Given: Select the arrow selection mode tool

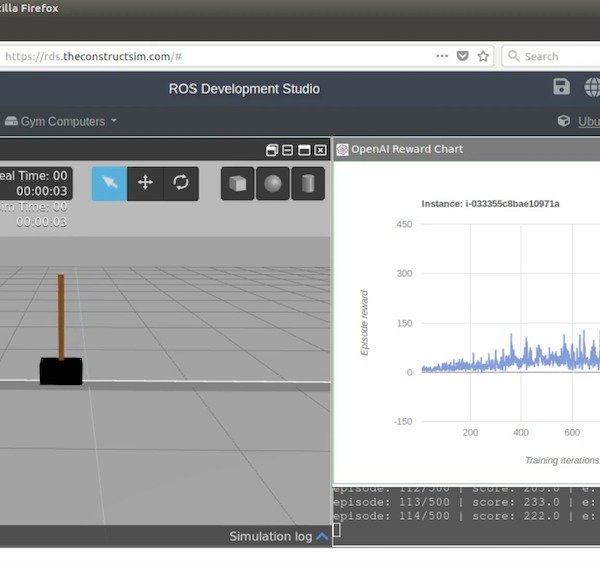Looking at the screenshot, I should click(x=109, y=183).
